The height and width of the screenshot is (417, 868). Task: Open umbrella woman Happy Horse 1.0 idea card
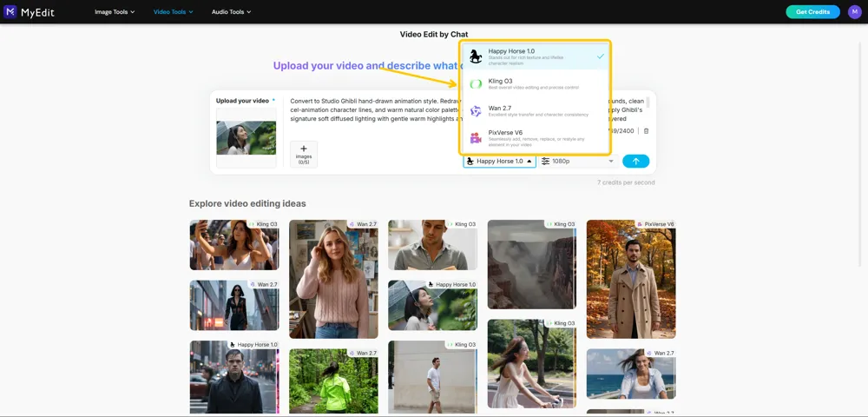tap(433, 305)
